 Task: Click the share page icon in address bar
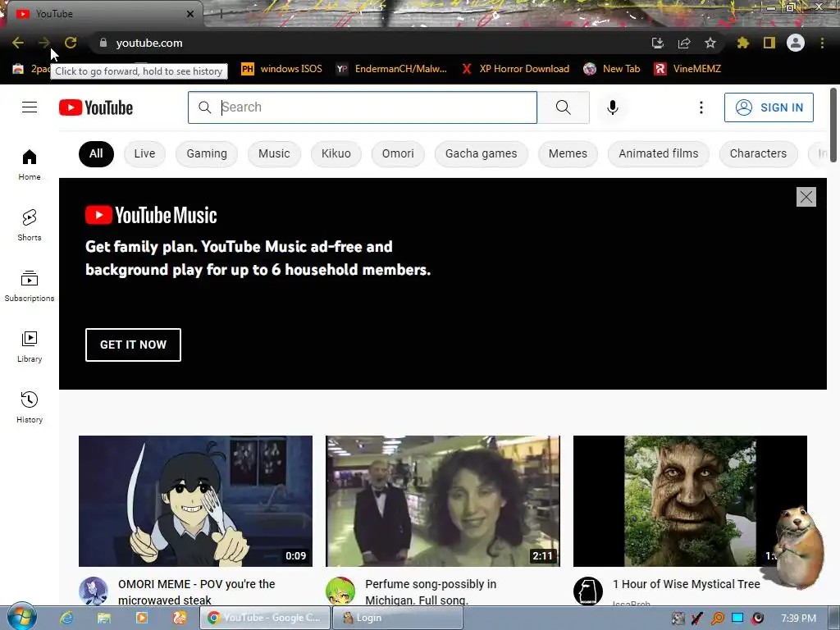[684, 43]
